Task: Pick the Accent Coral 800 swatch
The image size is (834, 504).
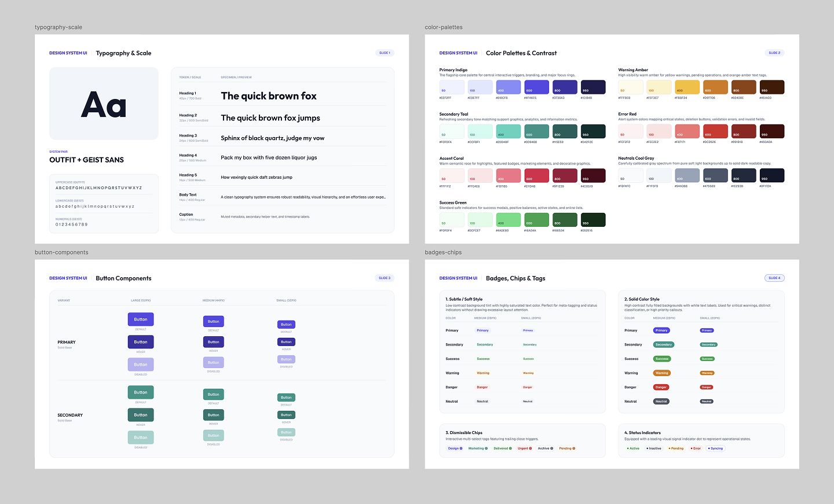Action: click(565, 175)
